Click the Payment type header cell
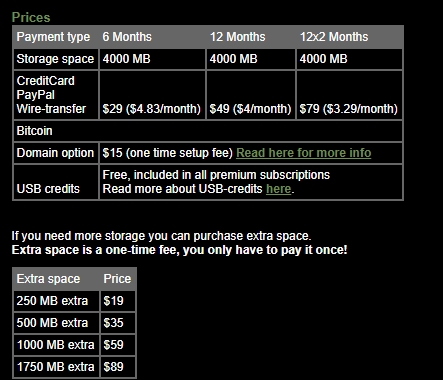 tap(56, 37)
